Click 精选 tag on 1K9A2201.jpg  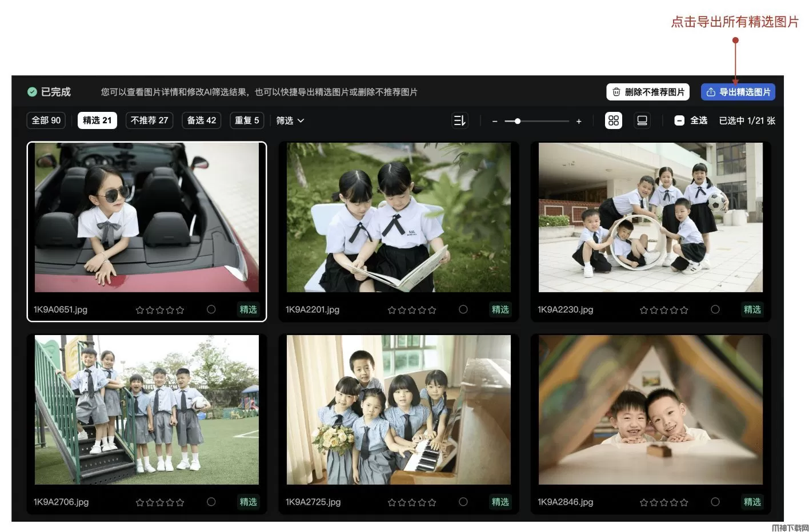[x=500, y=309]
